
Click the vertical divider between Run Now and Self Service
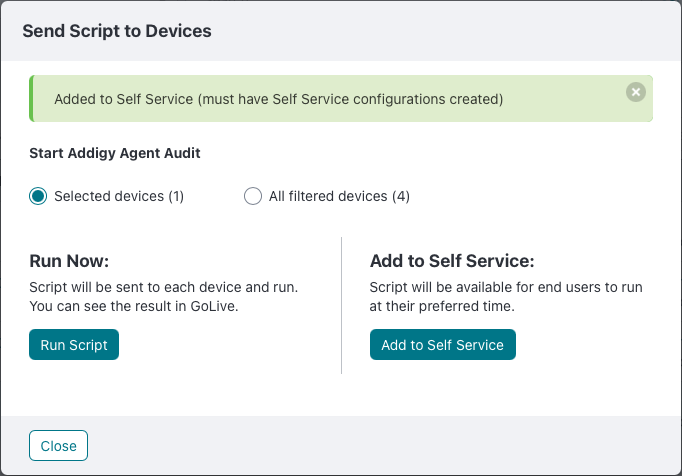click(341, 305)
